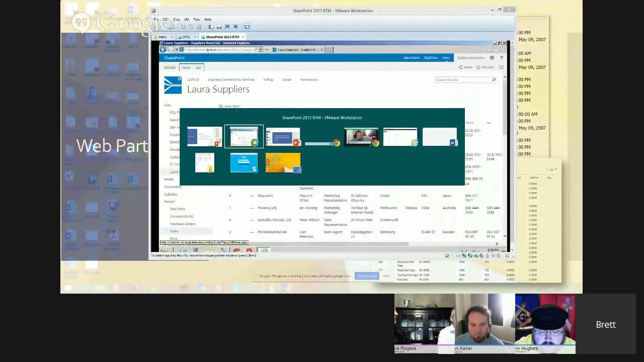The width and height of the screenshot is (644, 362).
Task: Open the SkyDrive link
Action: click(x=430, y=58)
